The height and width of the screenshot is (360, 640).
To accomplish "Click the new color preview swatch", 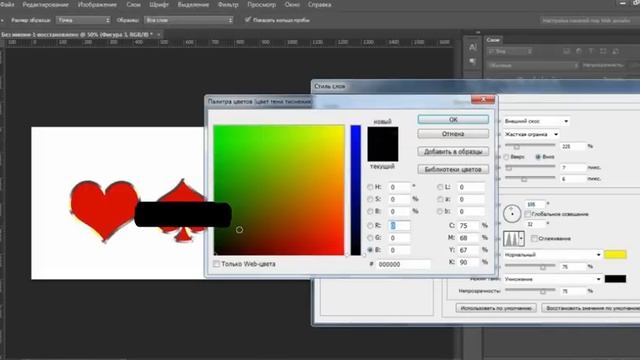I will 382,136.
